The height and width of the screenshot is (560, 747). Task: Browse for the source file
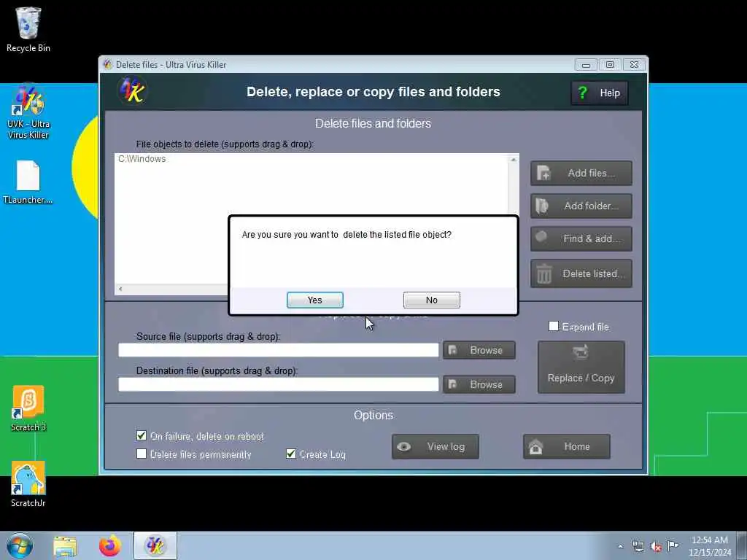pyautogui.click(x=479, y=350)
